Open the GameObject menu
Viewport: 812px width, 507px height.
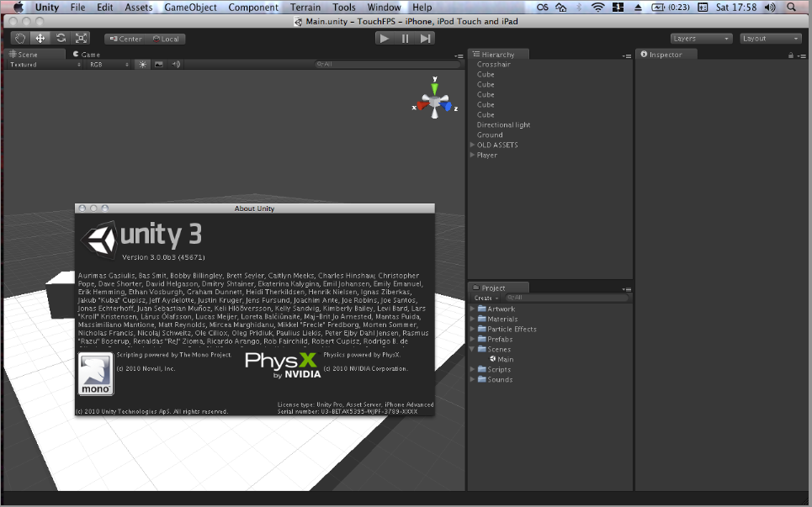point(188,8)
